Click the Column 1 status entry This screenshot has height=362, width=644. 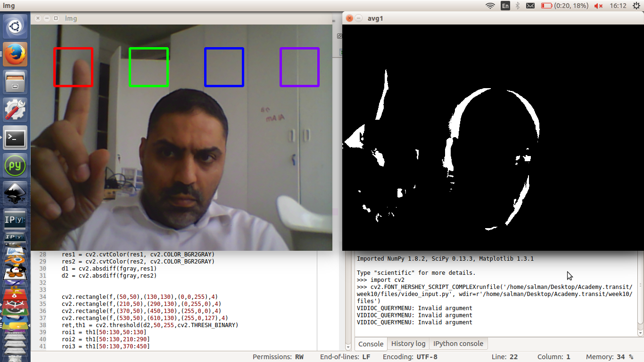[554, 357]
